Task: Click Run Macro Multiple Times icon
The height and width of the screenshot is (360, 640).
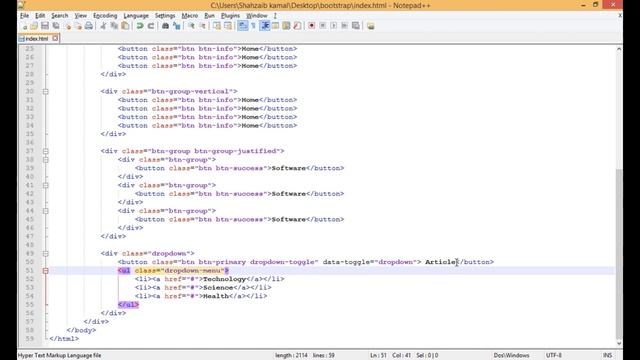Action: click(x=344, y=26)
